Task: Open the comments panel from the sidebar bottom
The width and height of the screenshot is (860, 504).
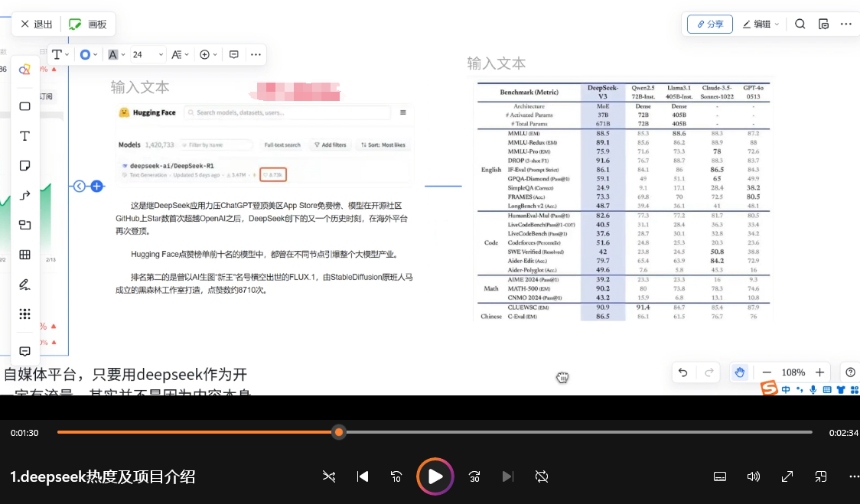Action: pos(24,351)
